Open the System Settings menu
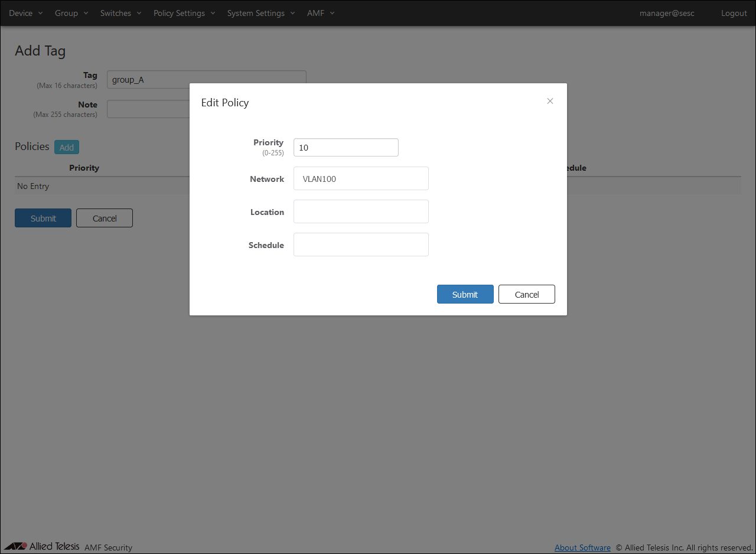The height and width of the screenshot is (554, 756). [261, 13]
